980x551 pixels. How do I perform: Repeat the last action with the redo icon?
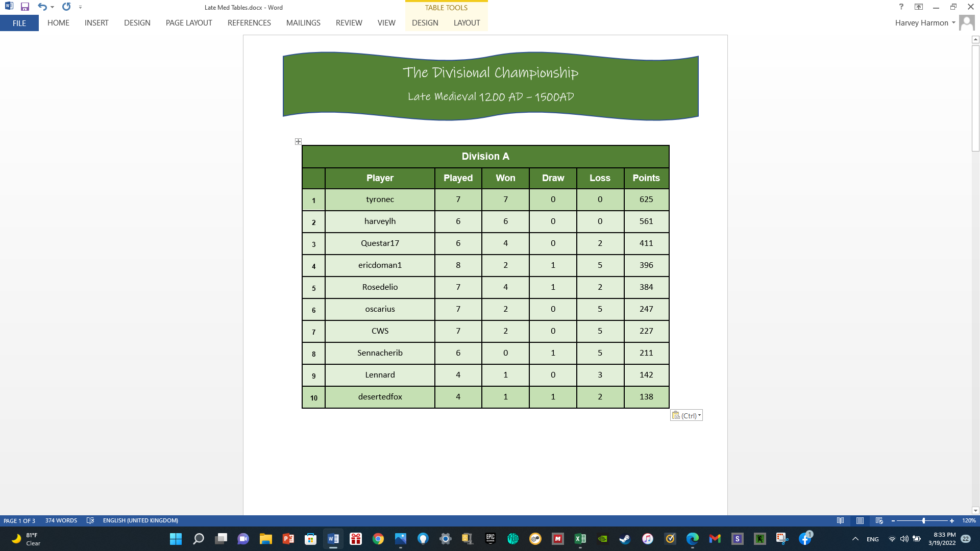(66, 7)
